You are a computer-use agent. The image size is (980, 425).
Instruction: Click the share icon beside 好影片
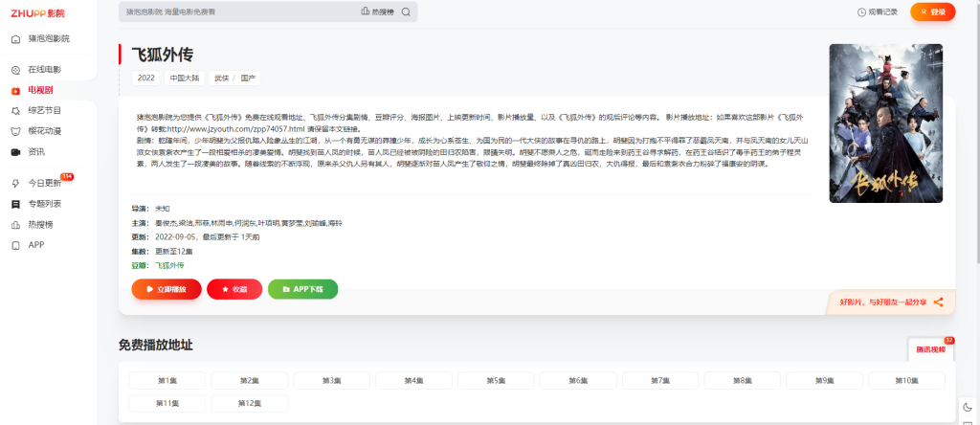[938, 302]
